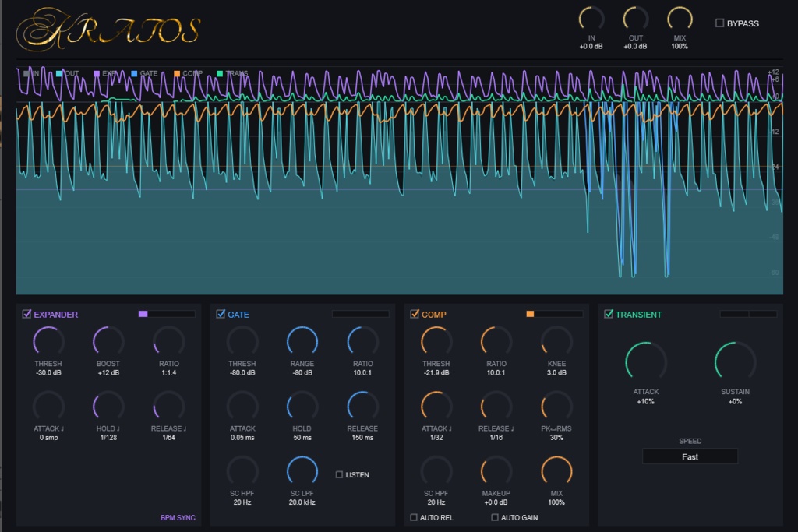Image resolution: width=798 pixels, height=532 pixels.
Task: Click the transient SUSTAIN knob
Action: (736, 362)
